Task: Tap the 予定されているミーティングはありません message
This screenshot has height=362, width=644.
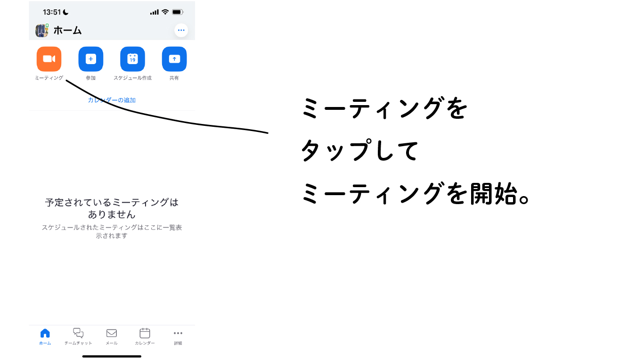Action: pos(112,208)
